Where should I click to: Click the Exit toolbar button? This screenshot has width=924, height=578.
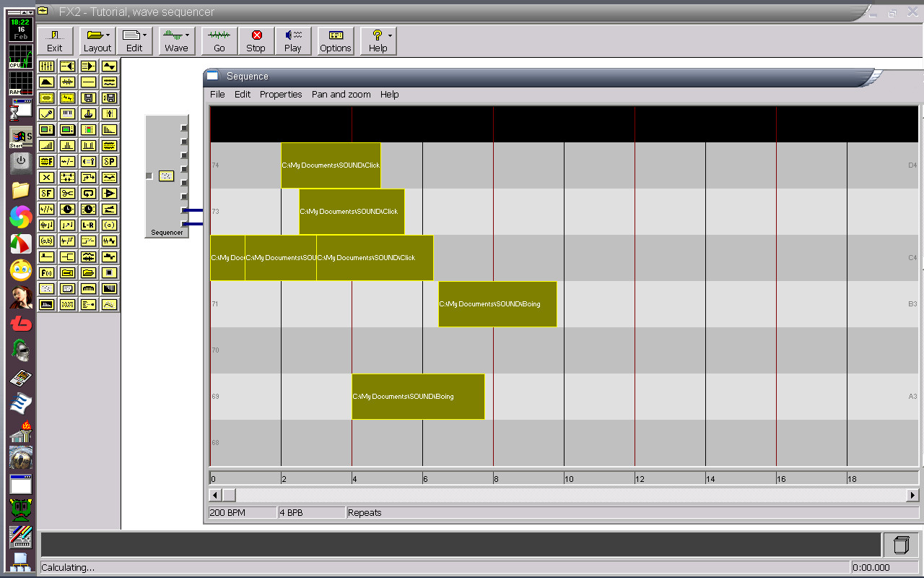tap(55, 41)
